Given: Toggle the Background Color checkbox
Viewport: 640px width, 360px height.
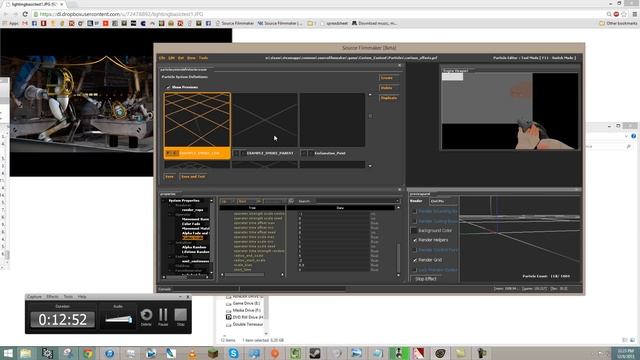Looking at the screenshot, I should (x=415, y=231).
